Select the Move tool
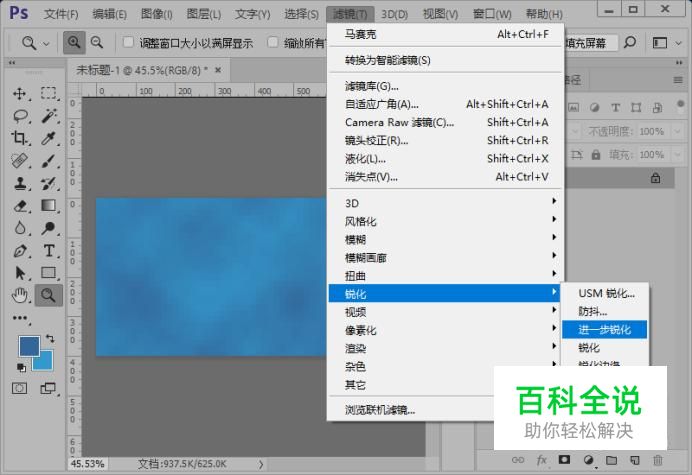Viewport: 692px width, 475px height. tap(19, 94)
